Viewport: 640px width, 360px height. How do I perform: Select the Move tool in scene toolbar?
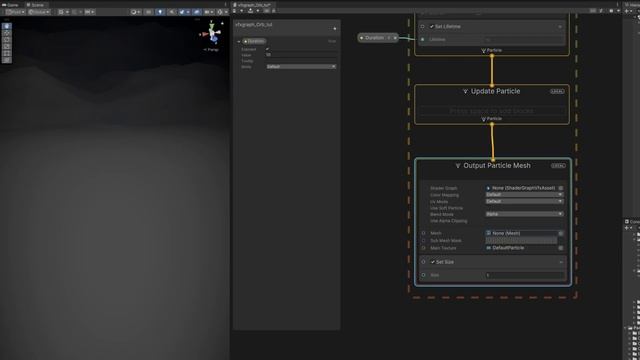tap(7, 33)
